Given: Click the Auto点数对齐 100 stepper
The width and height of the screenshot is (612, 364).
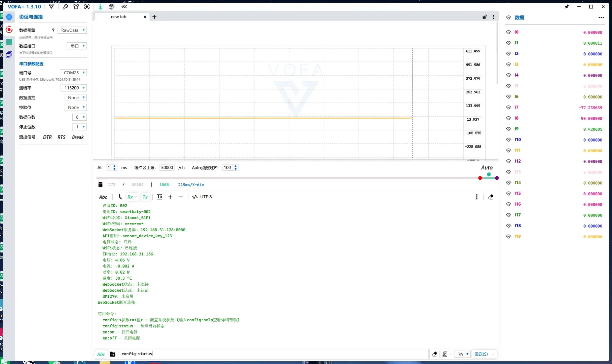Looking at the screenshot, I should [236, 168].
